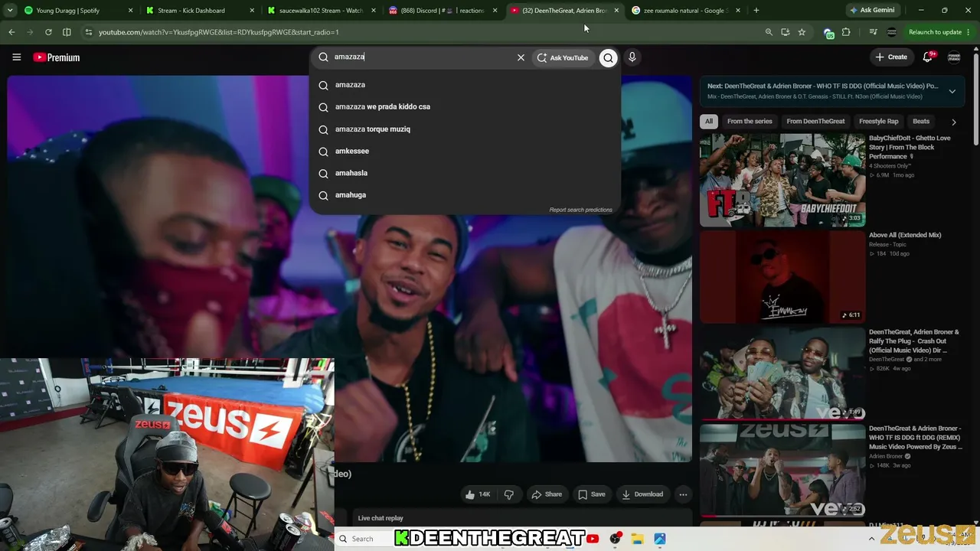Download the video

tap(642, 494)
